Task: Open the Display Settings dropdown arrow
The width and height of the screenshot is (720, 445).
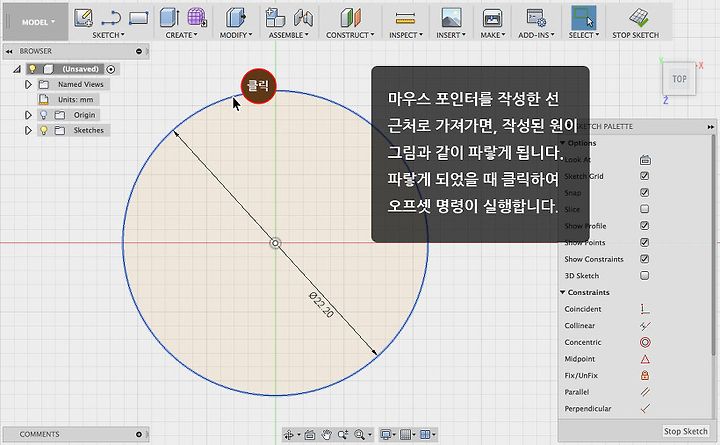Action: [394, 435]
